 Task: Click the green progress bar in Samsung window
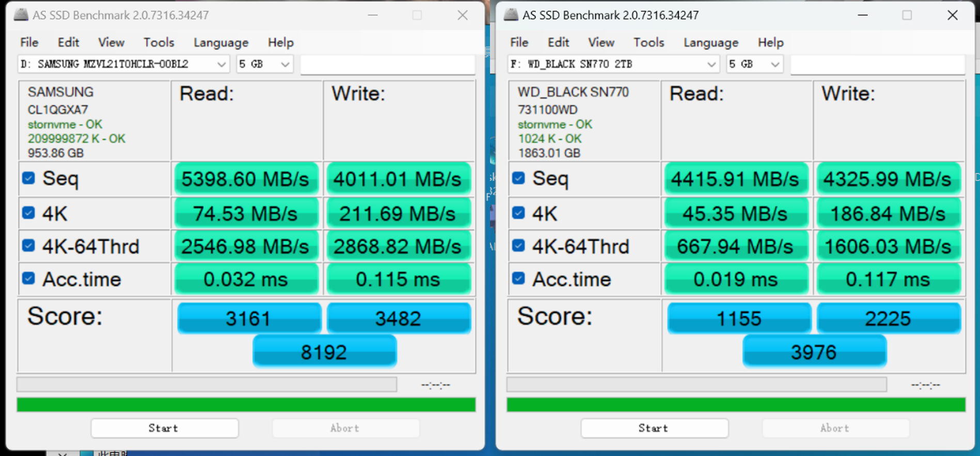pos(246,404)
